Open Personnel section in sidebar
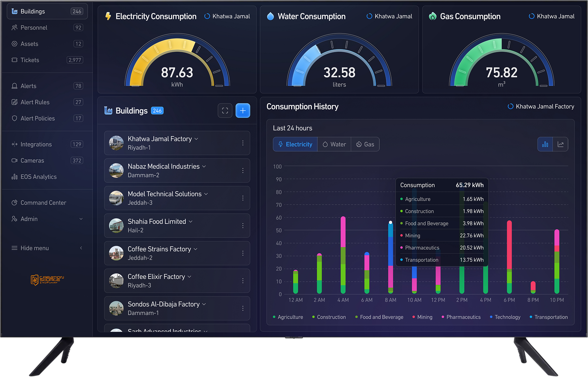The height and width of the screenshot is (377, 588). [47, 27]
